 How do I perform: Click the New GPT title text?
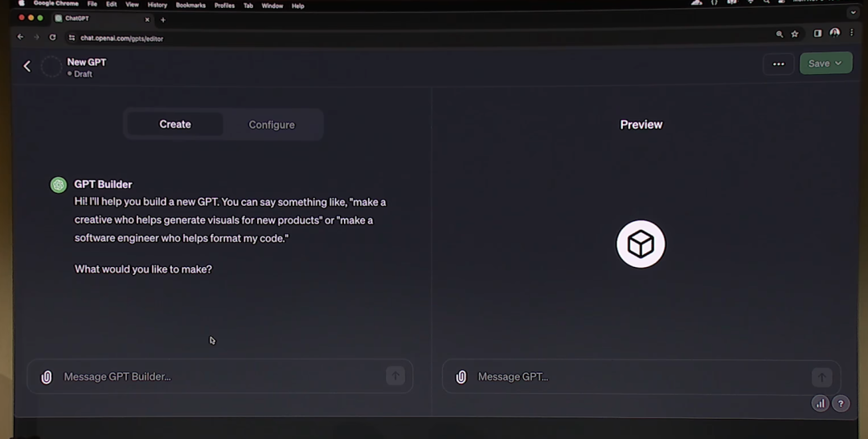coord(86,62)
